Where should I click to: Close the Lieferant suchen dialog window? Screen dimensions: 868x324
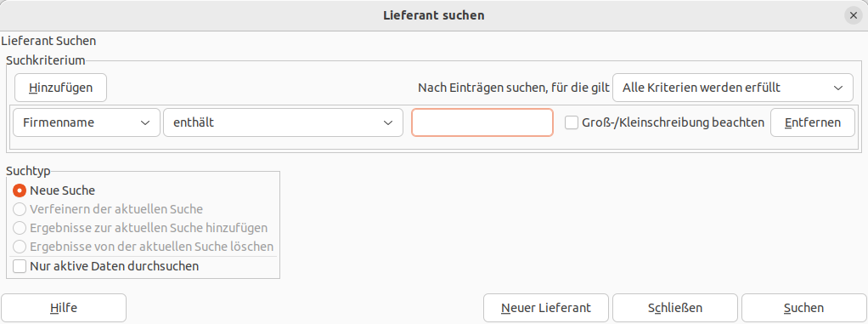853,15
